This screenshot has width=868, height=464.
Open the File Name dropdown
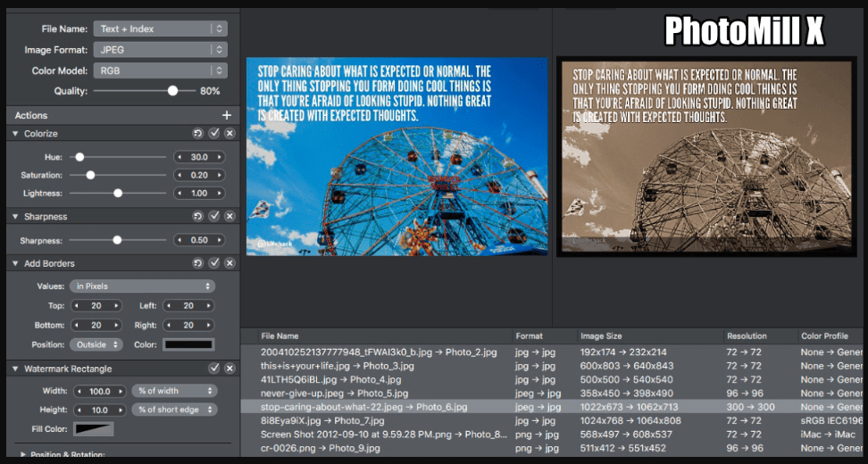point(161,29)
